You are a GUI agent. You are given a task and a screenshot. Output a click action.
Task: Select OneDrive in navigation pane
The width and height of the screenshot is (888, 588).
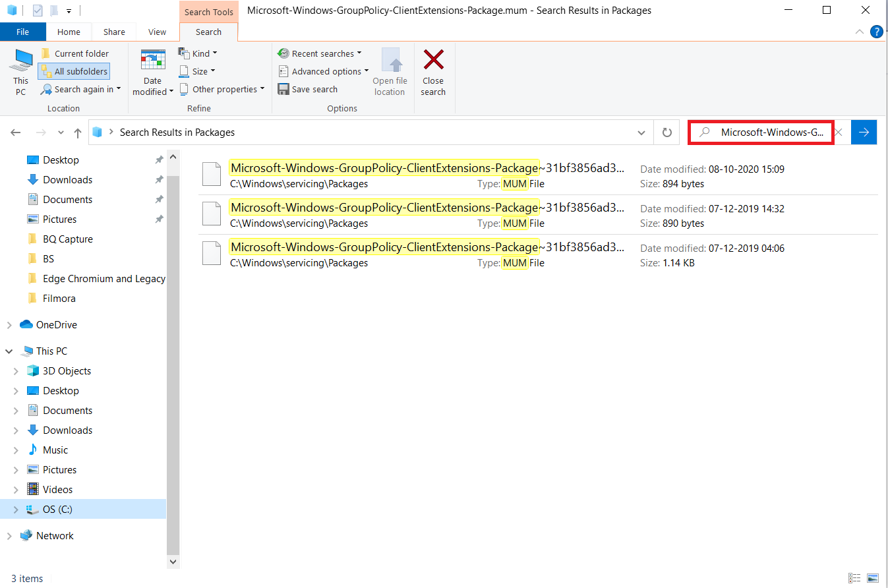(56, 325)
